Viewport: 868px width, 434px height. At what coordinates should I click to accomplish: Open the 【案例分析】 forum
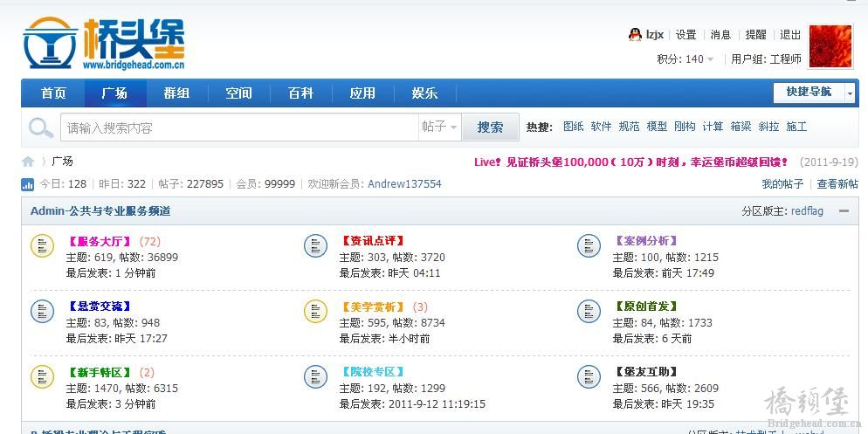[646, 241]
